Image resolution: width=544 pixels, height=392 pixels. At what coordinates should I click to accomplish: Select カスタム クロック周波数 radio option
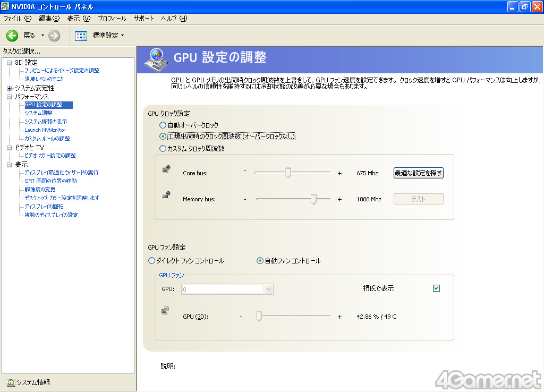point(163,149)
